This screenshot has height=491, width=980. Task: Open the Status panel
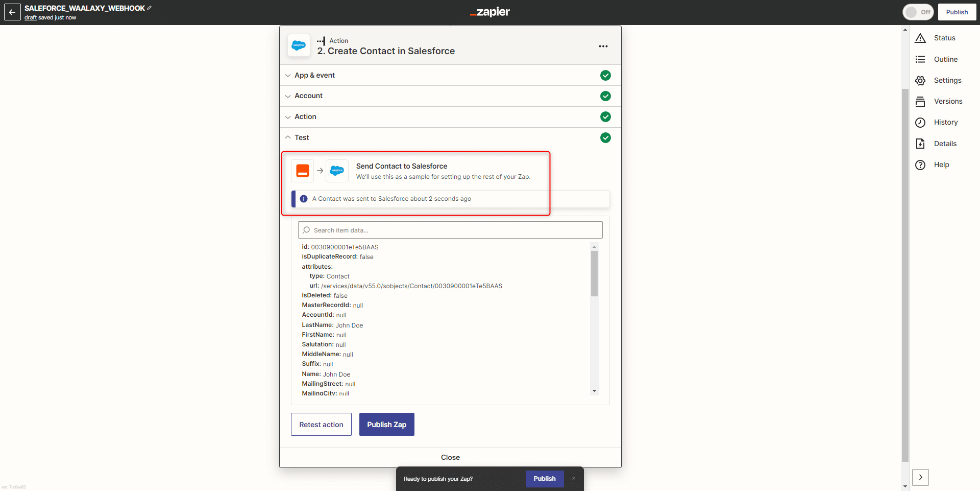[x=944, y=38]
